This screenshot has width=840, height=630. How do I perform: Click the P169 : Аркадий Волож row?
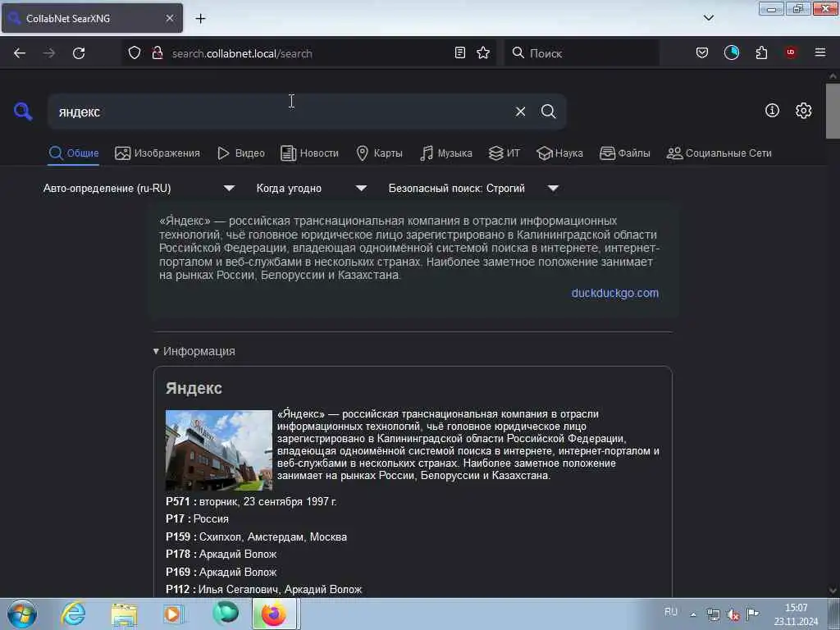221,572
